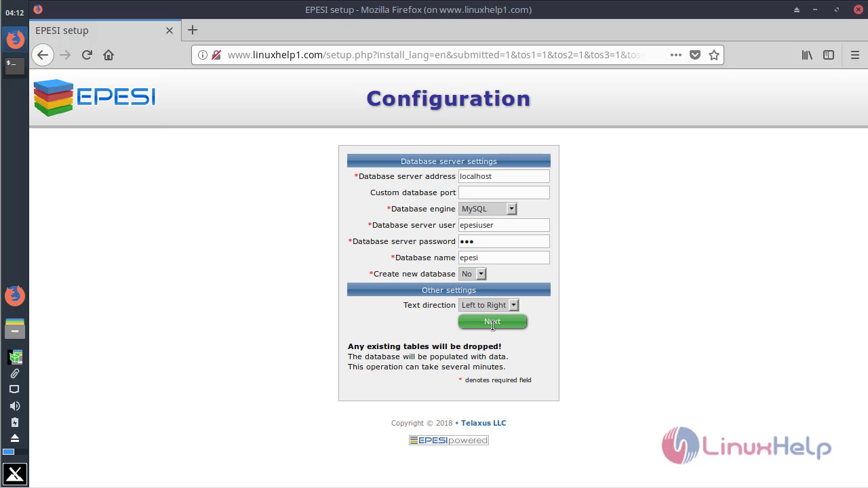Toggle the Firefox sidebar view
The width and height of the screenshot is (868, 488).
tap(829, 55)
